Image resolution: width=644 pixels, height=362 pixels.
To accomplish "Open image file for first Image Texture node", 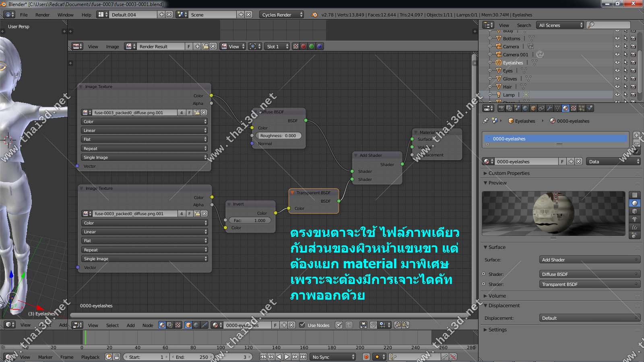I will (197, 113).
